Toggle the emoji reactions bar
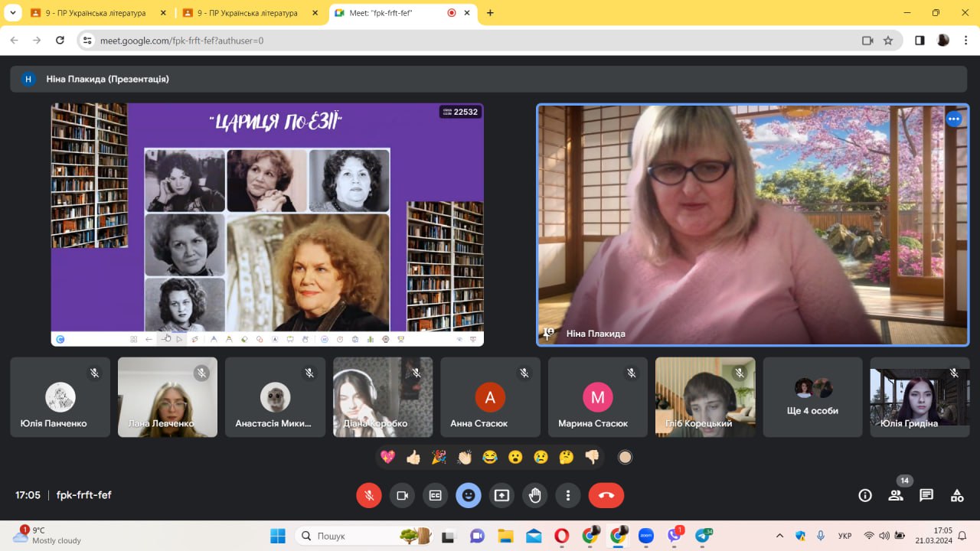980x551 pixels. click(469, 495)
